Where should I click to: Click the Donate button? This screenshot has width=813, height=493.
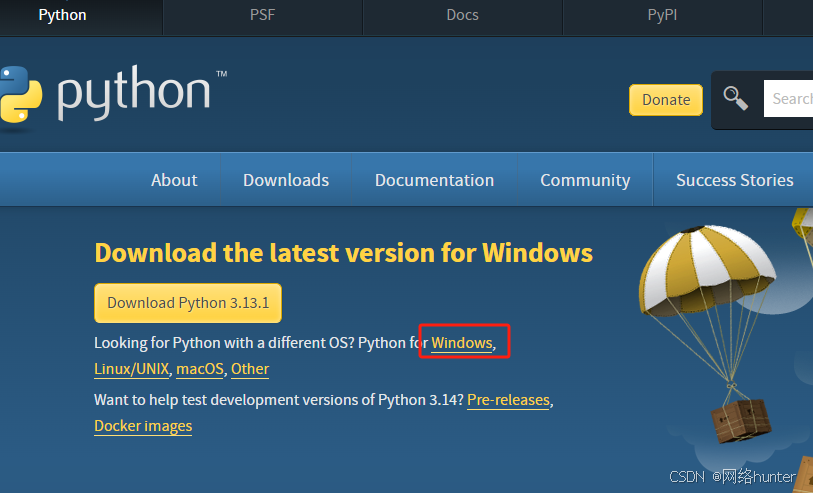click(666, 100)
